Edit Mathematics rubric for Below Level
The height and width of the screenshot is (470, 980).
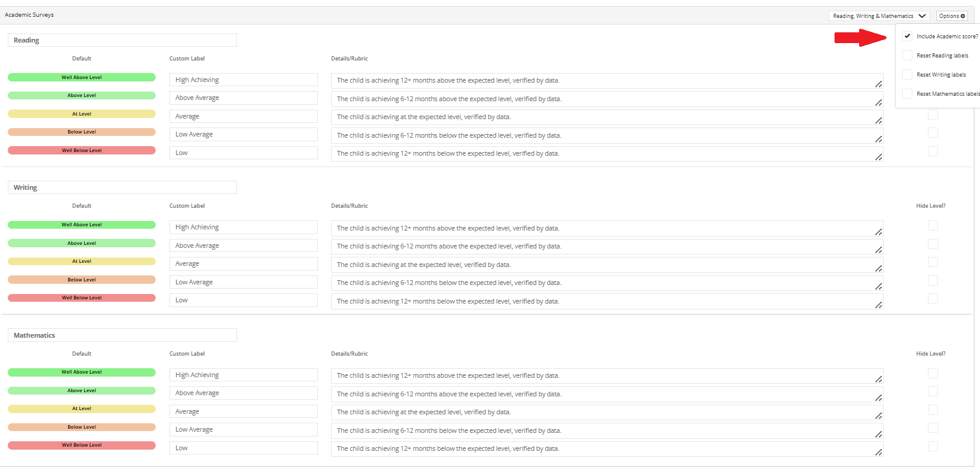[607, 430]
